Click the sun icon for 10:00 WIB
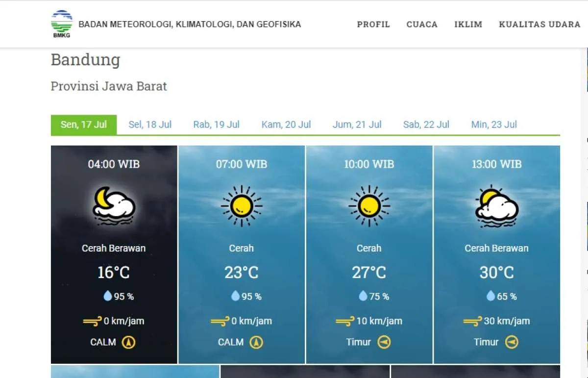 coord(369,205)
